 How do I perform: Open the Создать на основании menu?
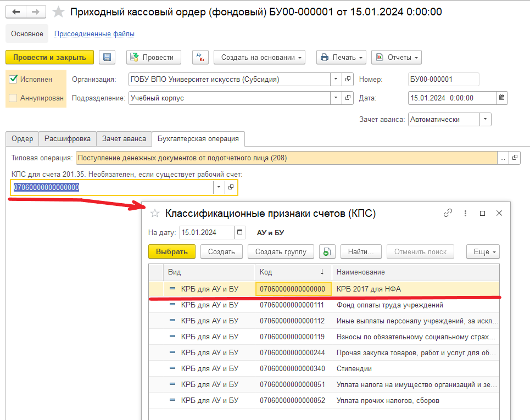pyautogui.click(x=260, y=58)
